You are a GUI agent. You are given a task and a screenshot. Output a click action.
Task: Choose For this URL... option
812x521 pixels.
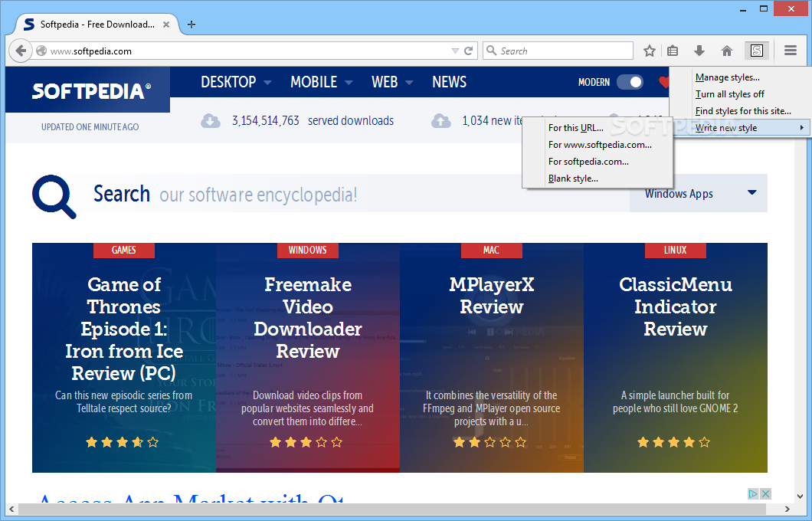pyautogui.click(x=575, y=128)
